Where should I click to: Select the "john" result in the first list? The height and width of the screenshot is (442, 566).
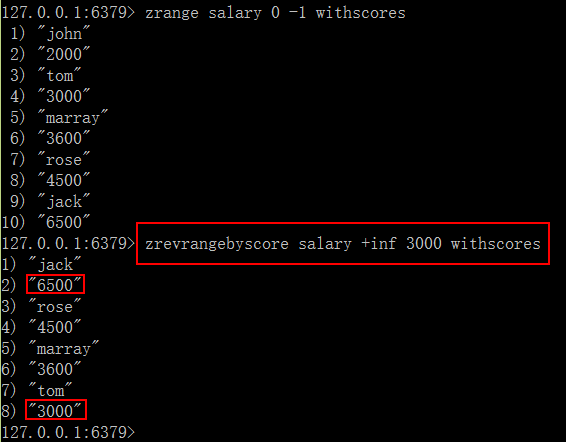64,34
